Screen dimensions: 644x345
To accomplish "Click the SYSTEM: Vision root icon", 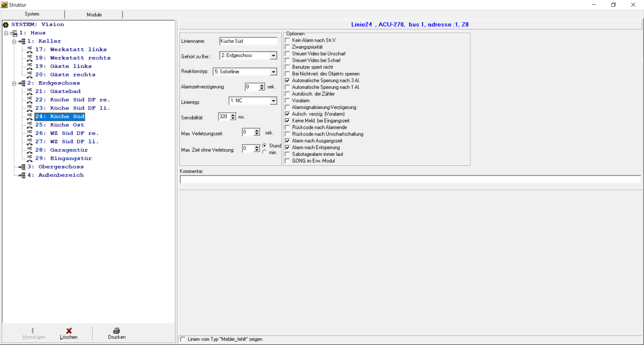I will [x=6, y=25].
